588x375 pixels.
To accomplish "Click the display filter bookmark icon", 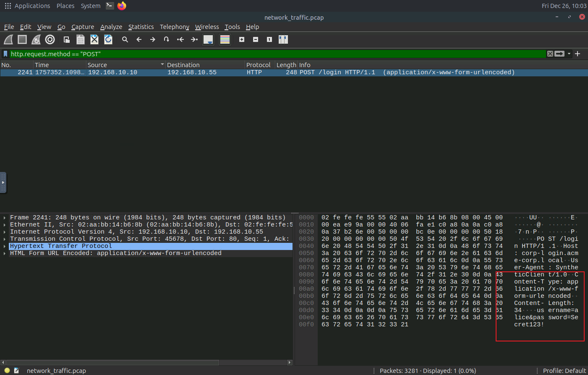I will point(5,54).
